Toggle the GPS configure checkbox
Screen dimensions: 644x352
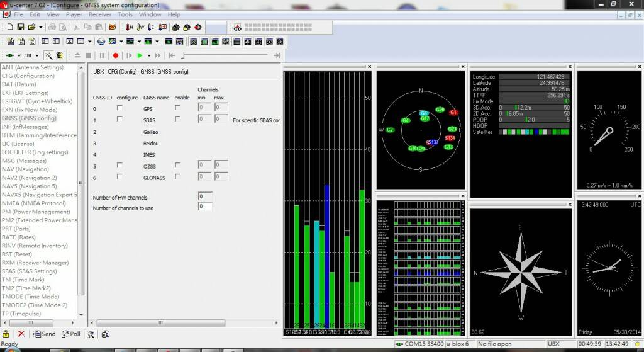coord(119,108)
